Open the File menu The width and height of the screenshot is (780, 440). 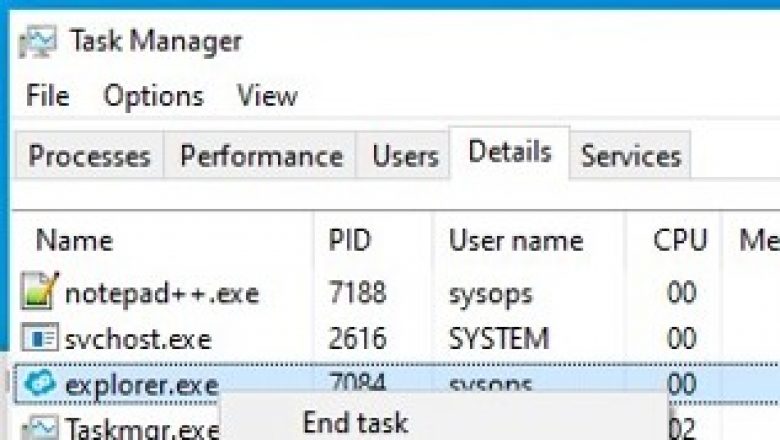click(47, 96)
